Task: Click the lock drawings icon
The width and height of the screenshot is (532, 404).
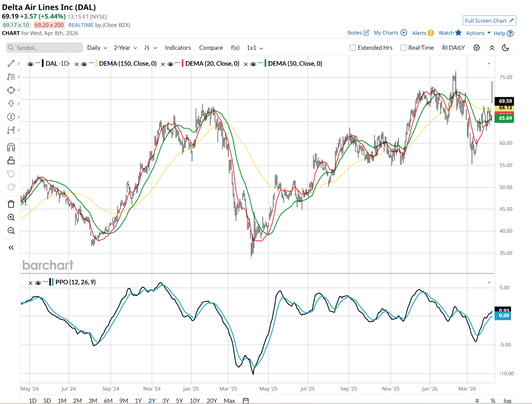Action: pyautogui.click(x=11, y=161)
